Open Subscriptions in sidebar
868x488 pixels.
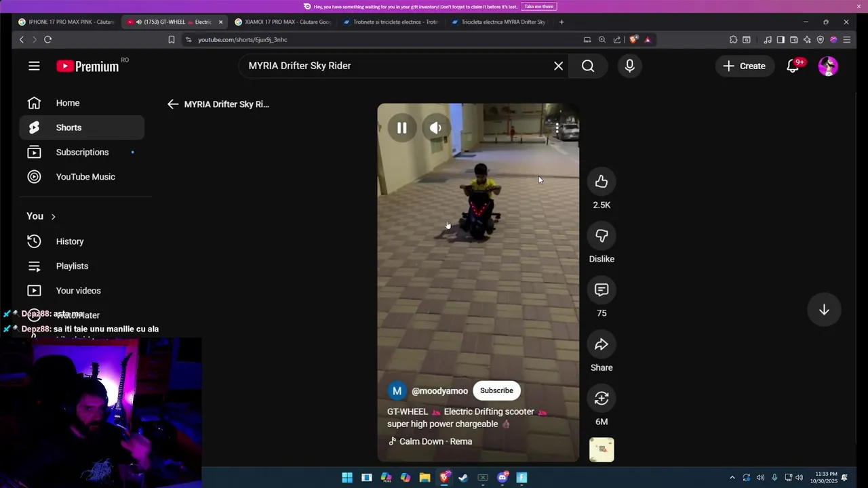point(81,152)
